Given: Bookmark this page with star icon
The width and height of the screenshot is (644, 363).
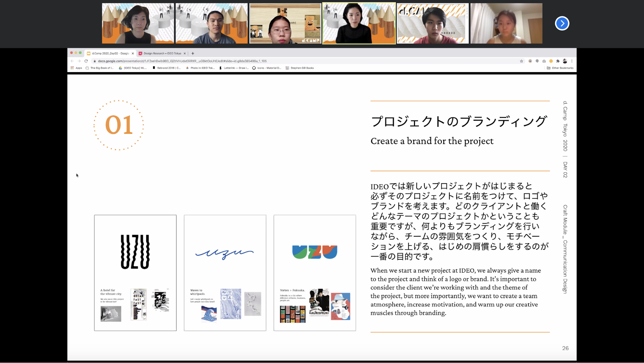Looking at the screenshot, I should click(x=521, y=61).
